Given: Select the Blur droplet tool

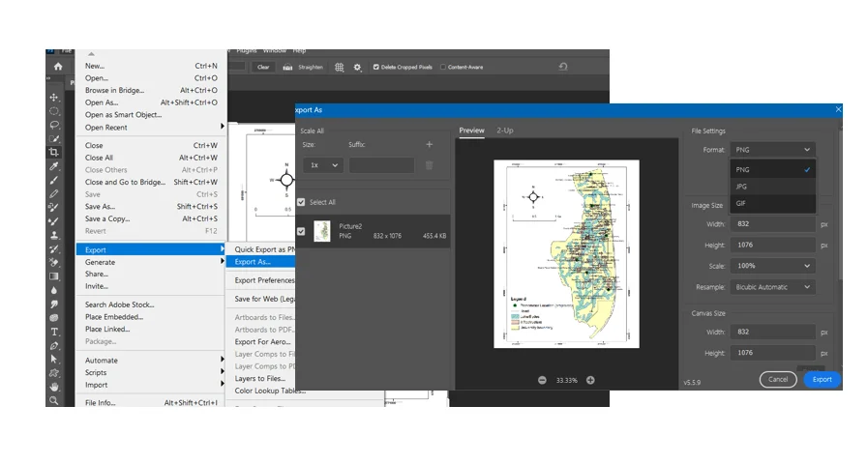Looking at the screenshot, I should pyautogui.click(x=53, y=290).
